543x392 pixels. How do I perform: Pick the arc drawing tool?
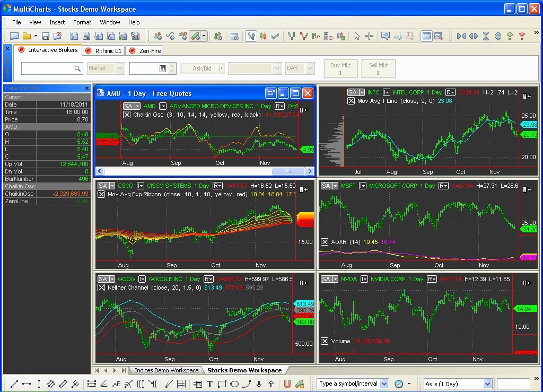pos(247,384)
